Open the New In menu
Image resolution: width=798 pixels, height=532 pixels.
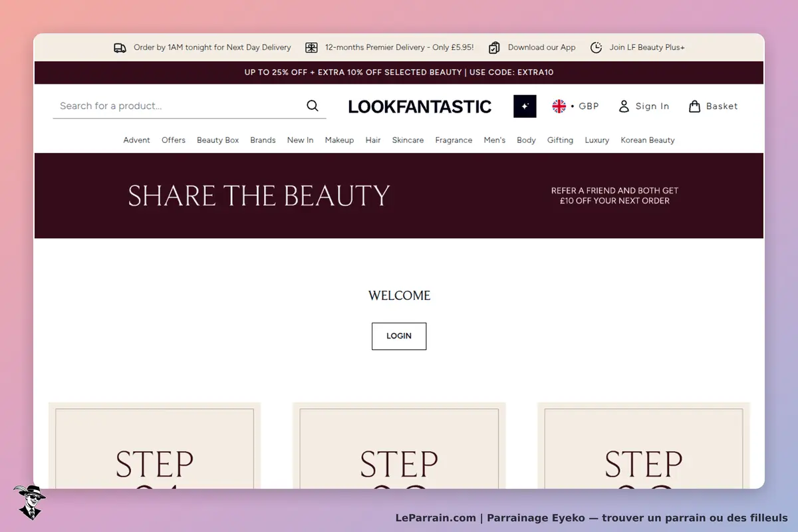coord(300,140)
